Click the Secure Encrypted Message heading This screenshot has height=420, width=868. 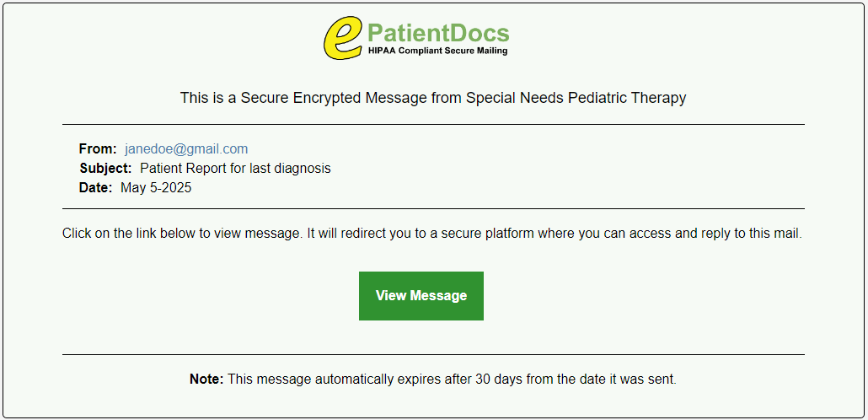click(433, 98)
